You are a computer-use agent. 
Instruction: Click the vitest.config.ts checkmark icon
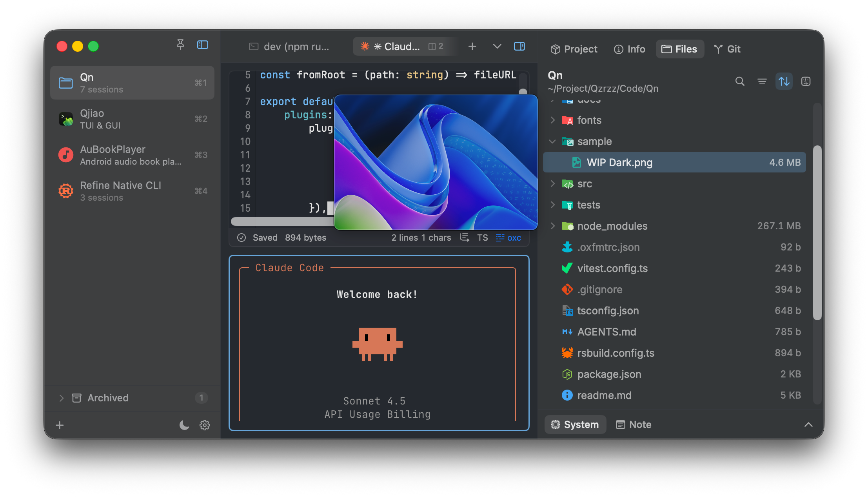567,268
